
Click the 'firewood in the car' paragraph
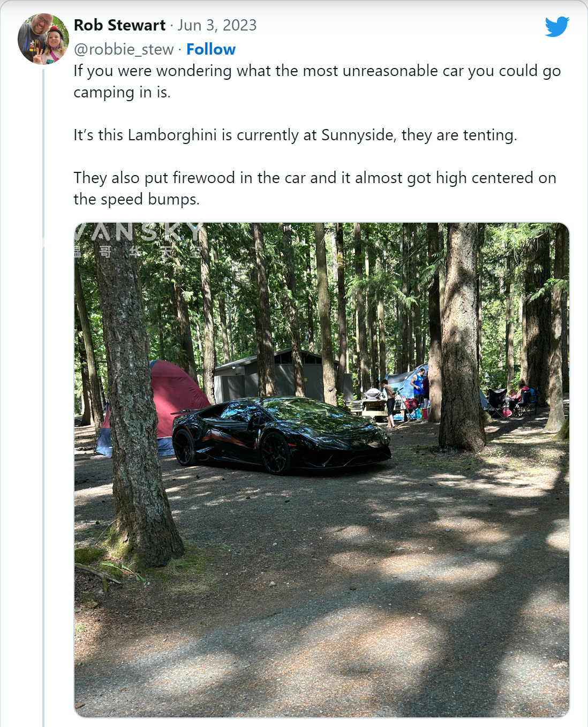click(x=315, y=188)
